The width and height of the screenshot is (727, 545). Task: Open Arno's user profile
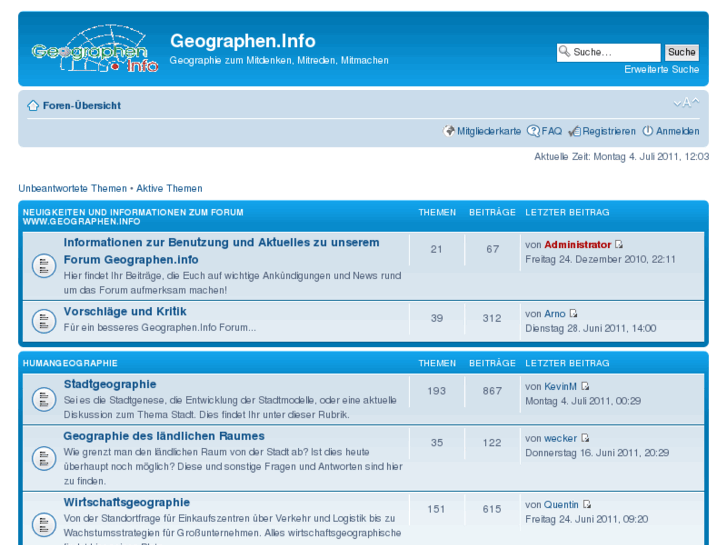[555, 314]
